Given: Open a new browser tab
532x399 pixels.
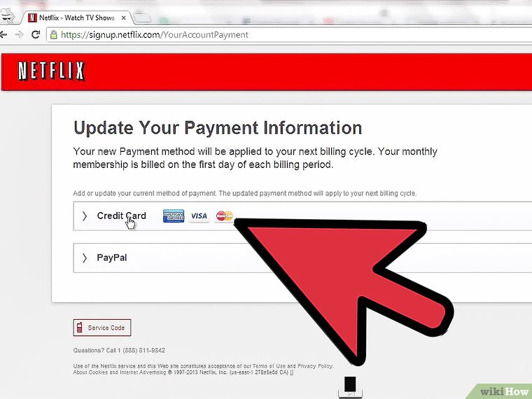Looking at the screenshot, I should pyautogui.click(x=142, y=17).
